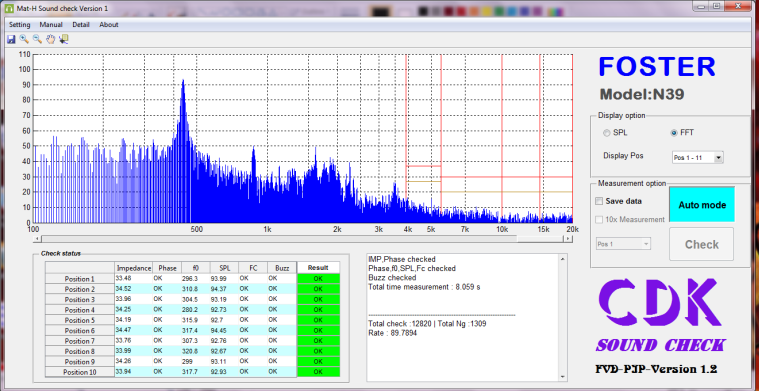
Task: Click f0 value 304.5 in Position 3
Action: coord(196,299)
